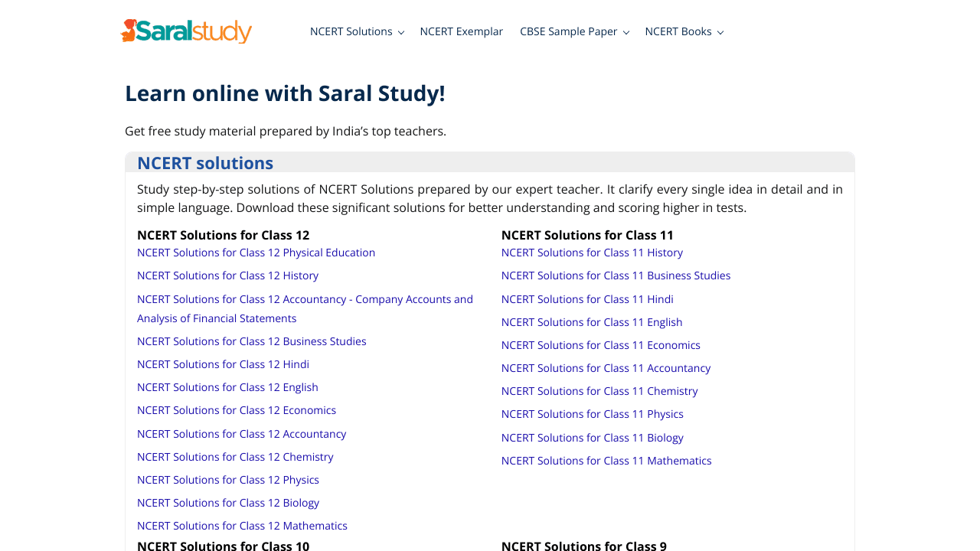Open Class 11 Physics solutions link

click(x=593, y=414)
